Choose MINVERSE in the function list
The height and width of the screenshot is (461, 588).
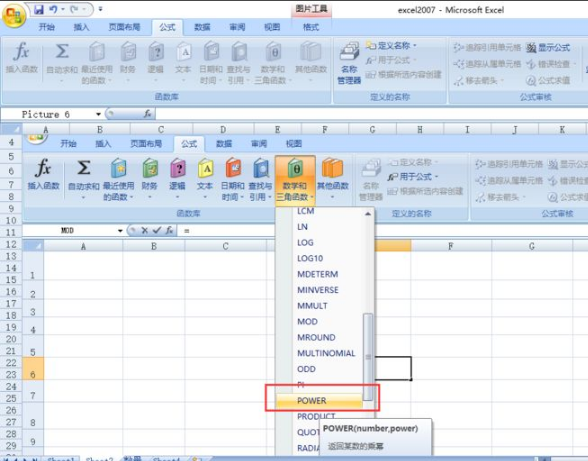click(319, 290)
